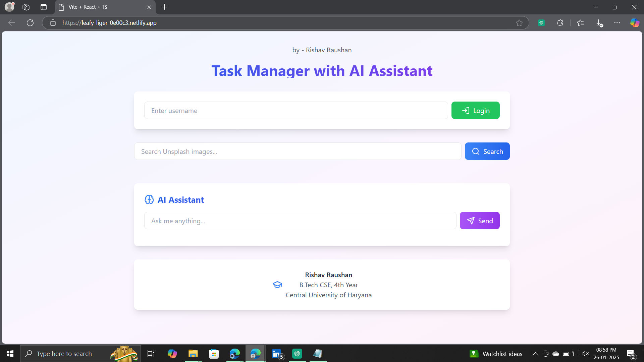Click the Search Unsplash images field

(x=298, y=151)
